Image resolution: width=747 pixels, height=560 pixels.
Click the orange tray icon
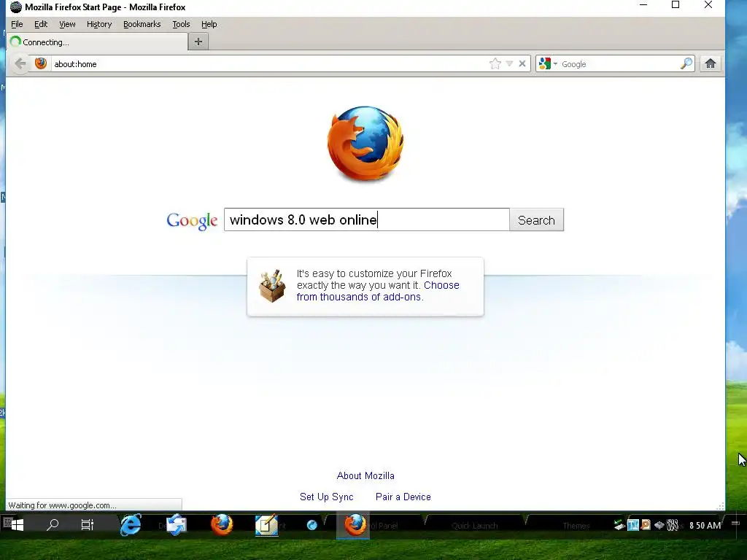coord(646,525)
